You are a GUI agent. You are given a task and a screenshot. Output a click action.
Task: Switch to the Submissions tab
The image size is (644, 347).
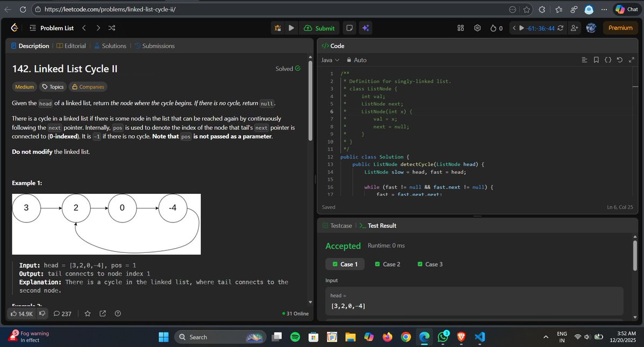point(155,46)
